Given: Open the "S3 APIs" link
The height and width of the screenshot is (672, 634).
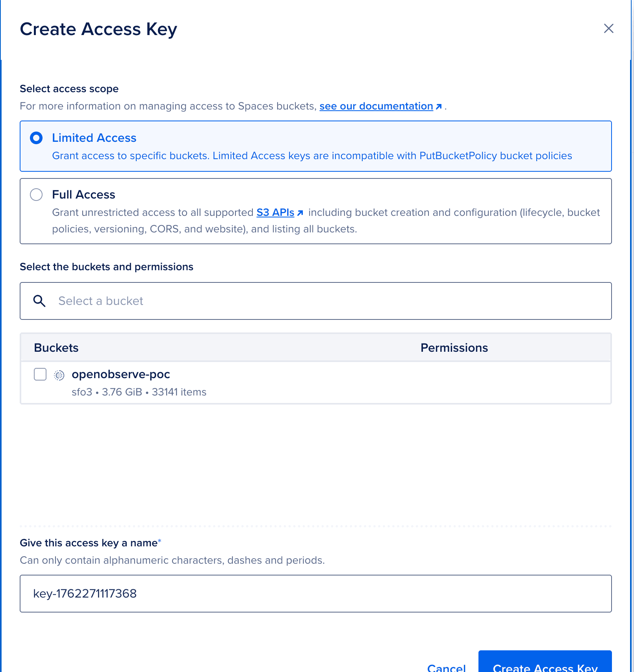Looking at the screenshot, I should [275, 212].
